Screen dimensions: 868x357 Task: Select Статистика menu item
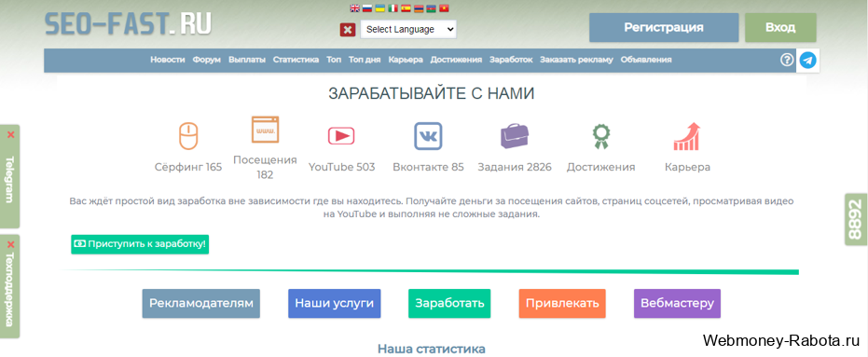point(296,60)
